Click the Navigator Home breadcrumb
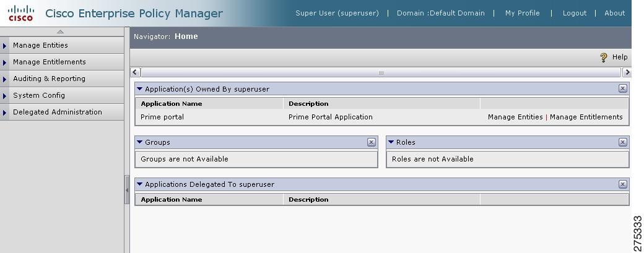 pos(186,36)
